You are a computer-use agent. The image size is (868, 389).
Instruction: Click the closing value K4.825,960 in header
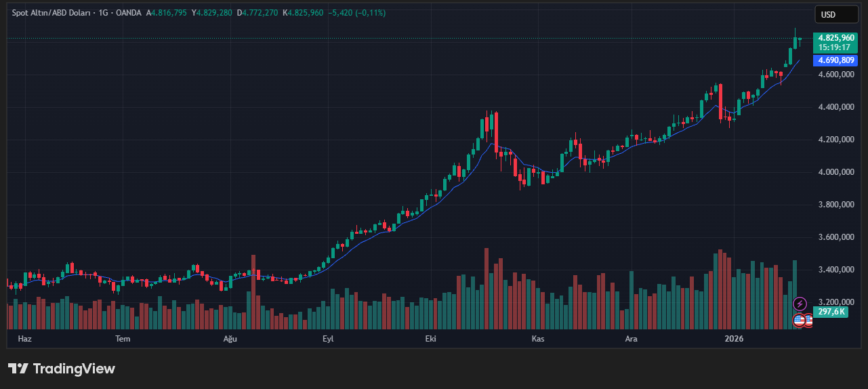click(x=303, y=13)
